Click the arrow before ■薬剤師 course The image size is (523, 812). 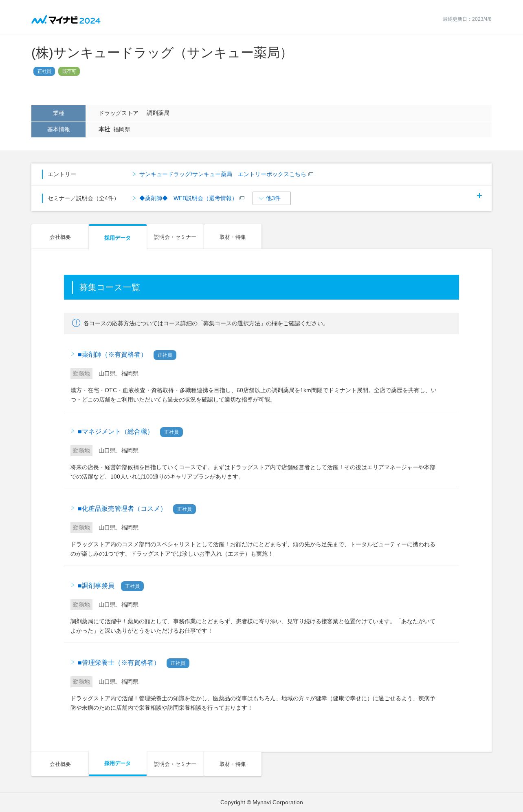click(73, 354)
